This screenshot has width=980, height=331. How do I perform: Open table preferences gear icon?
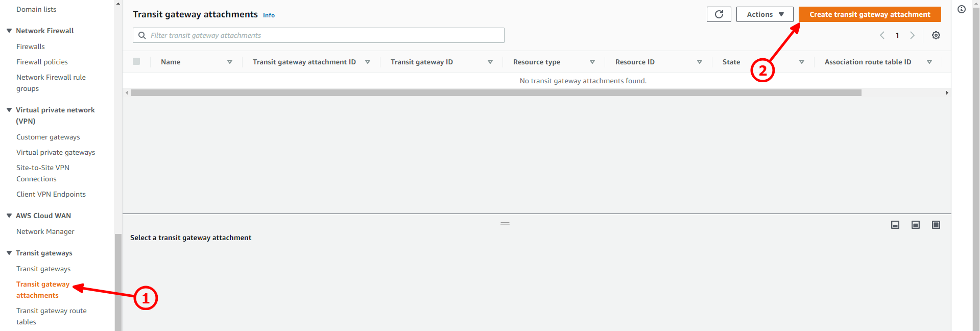(x=936, y=35)
